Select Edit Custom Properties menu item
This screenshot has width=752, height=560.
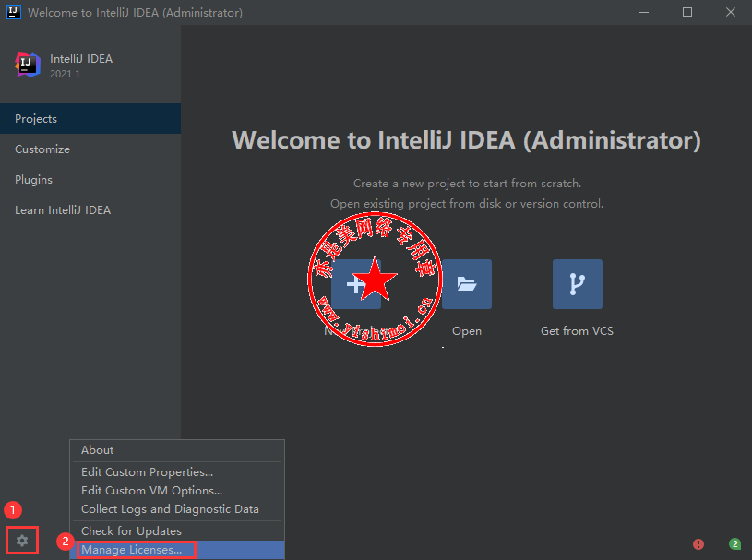click(148, 472)
